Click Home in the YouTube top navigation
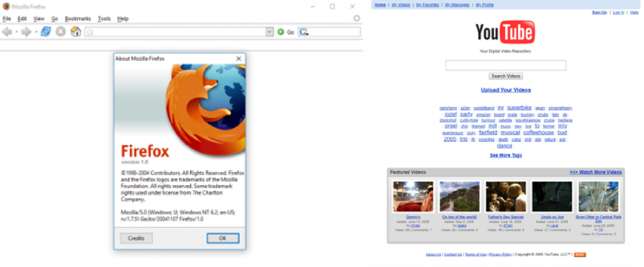Image resolution: width=644 pixels, height=267 pixels. point(380,5)
